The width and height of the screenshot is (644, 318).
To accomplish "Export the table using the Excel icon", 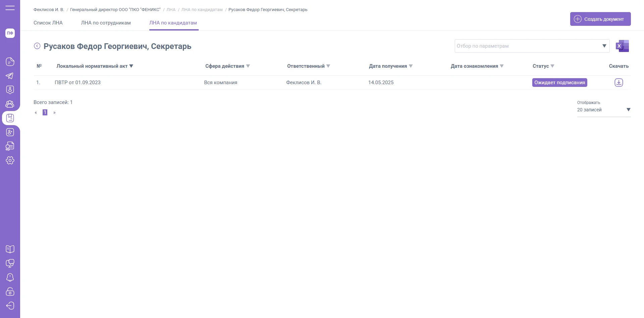I will pyautogui.click(x=622, y=46).
